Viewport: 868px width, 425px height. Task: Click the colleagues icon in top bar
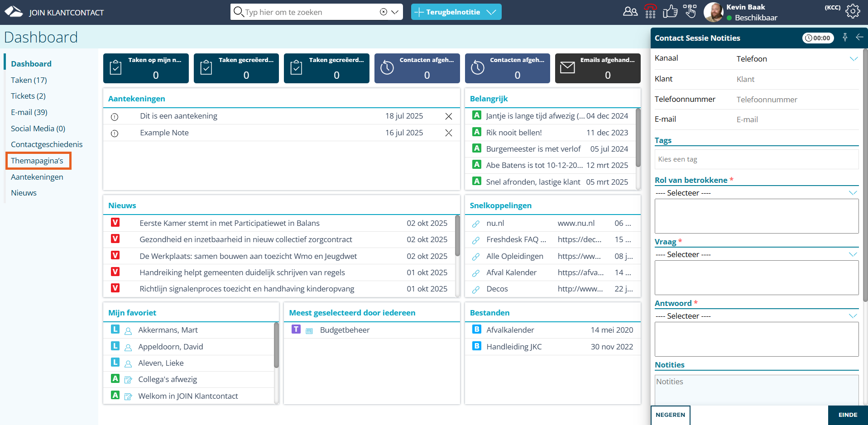[630, 12]
